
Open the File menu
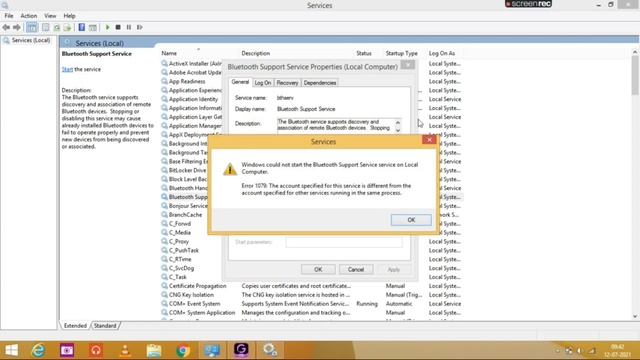[x=9, y=16]
